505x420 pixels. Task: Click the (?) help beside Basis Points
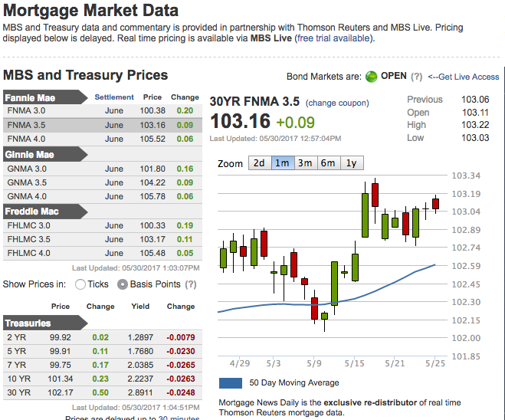click(191, 284)
